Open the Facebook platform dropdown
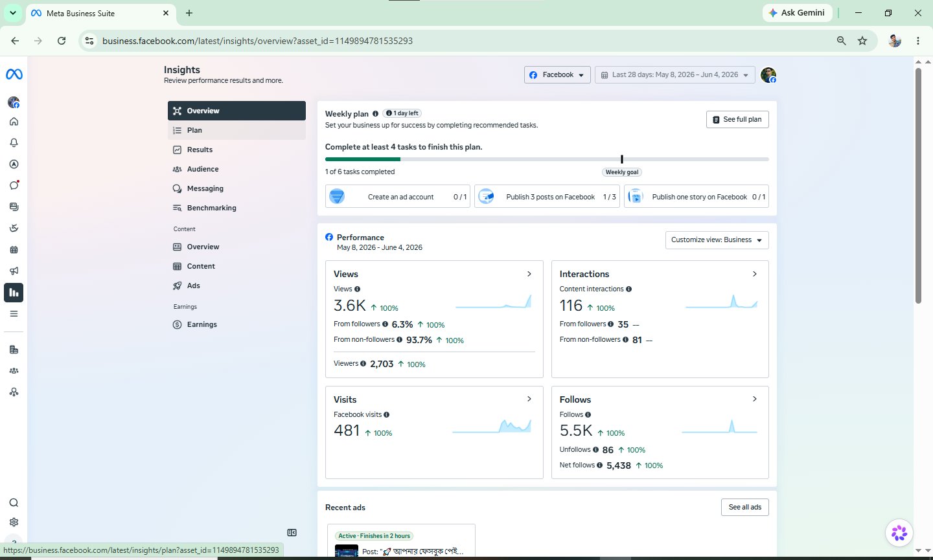Viewport: 933px width, 560px height. pos(557,75)
